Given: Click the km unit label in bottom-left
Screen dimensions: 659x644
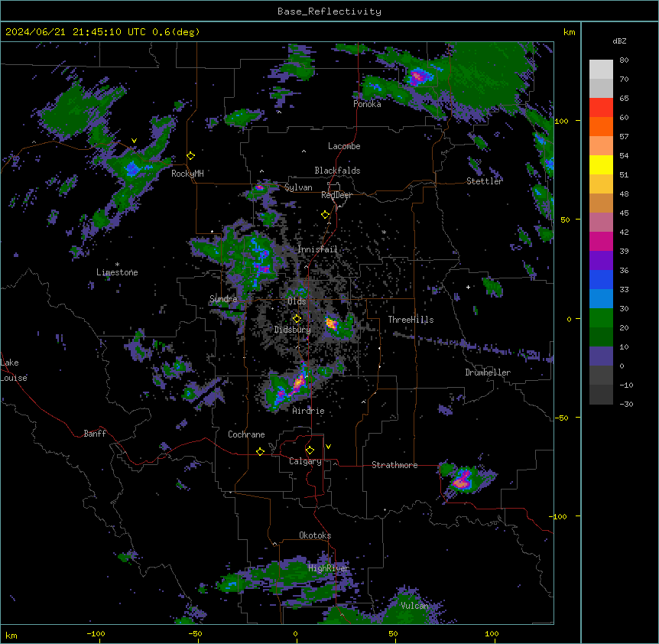Looking at the screenshot, I should pos(11,635).
